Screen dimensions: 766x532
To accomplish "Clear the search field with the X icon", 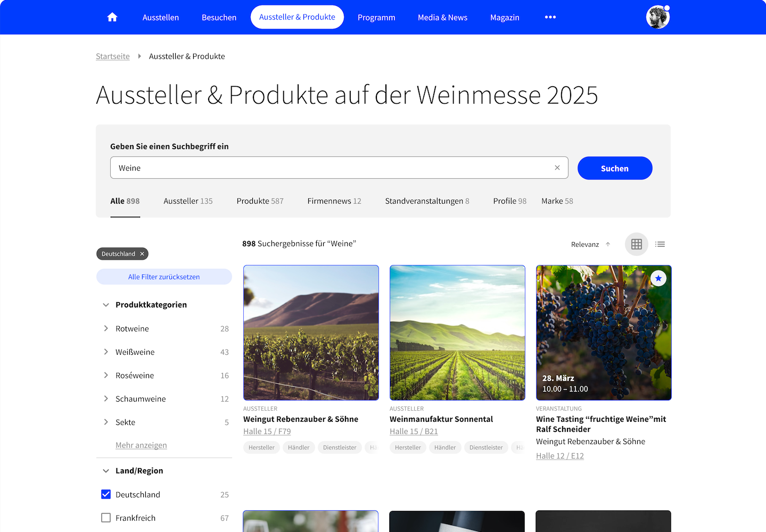I will click(557, 168).
